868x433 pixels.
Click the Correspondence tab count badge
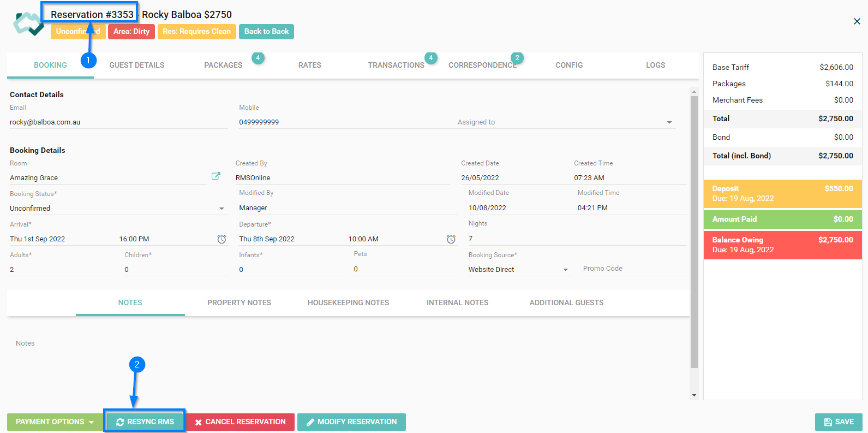point(517,58)
